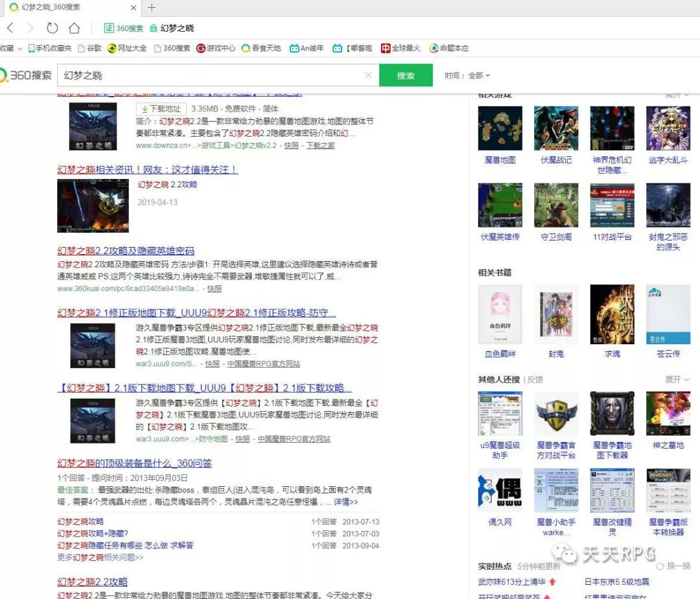Open the 详情>> answer details link
The height and width of the screenshot is (599, 700).
pyautogui.click(x=345, y=502)
